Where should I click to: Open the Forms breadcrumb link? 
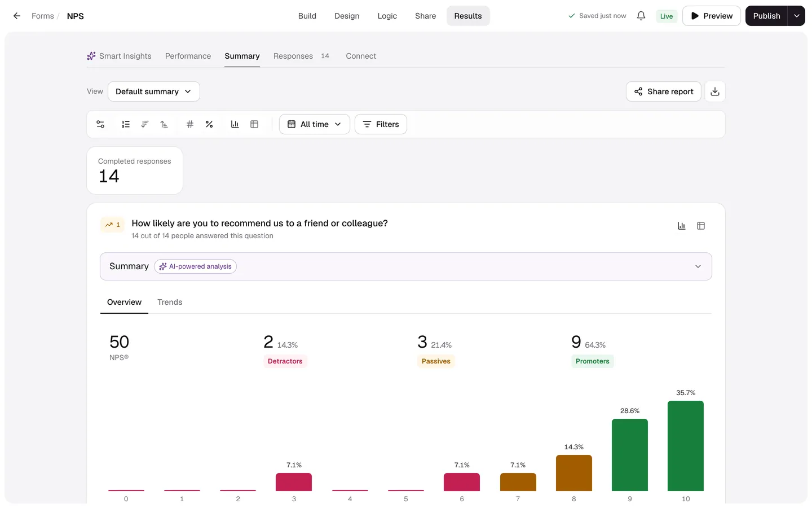43,16
